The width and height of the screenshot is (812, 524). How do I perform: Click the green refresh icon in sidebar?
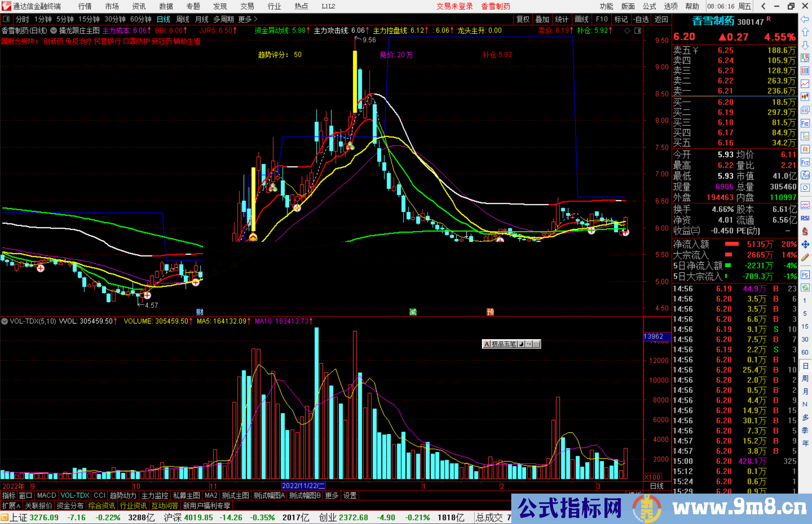pyautogui.click(x=805, y=288)
